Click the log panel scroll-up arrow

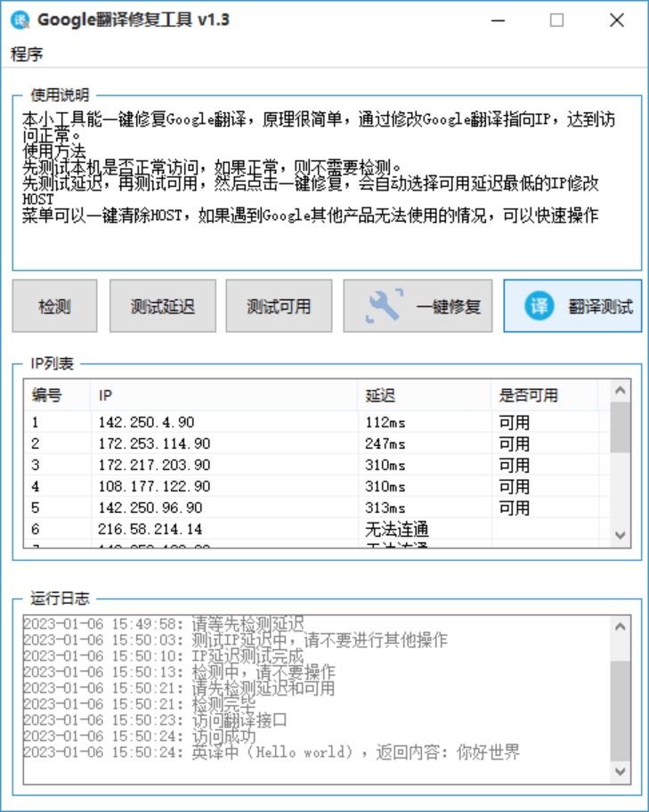click(x=620, y=627)
